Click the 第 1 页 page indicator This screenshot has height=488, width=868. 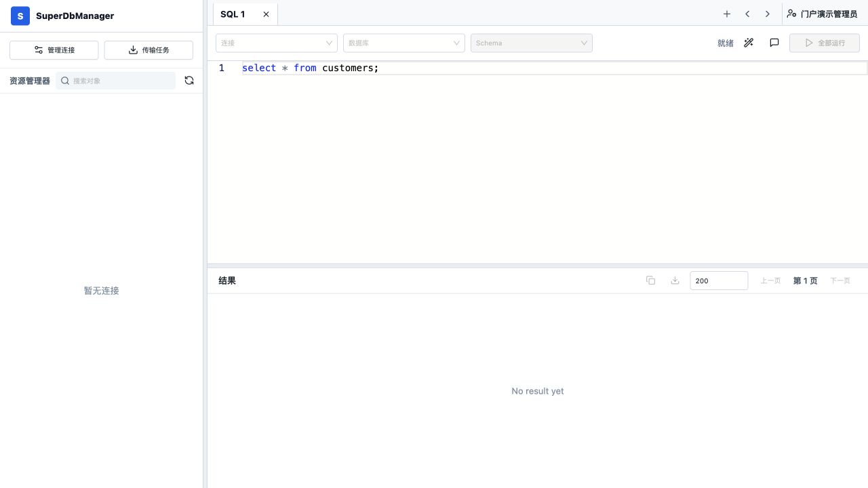806,281
